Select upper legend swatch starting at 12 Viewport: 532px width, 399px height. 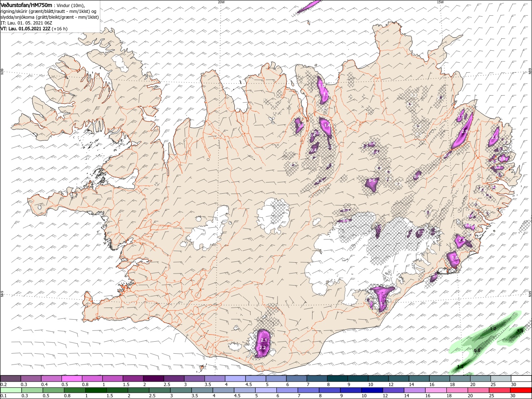[398, 379]
